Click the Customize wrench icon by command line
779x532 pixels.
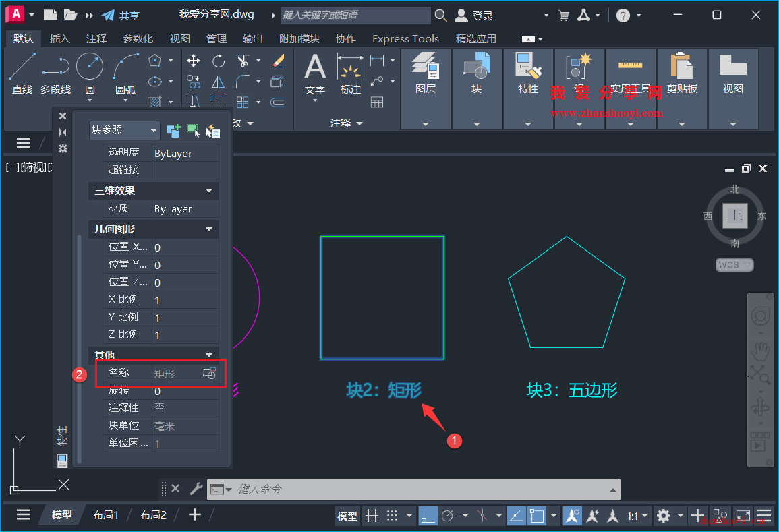196,489
